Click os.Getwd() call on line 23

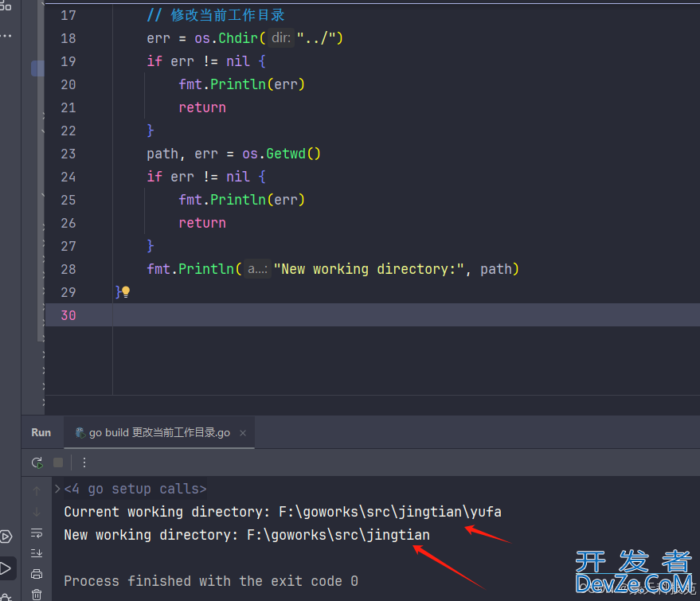click(281, 154)
